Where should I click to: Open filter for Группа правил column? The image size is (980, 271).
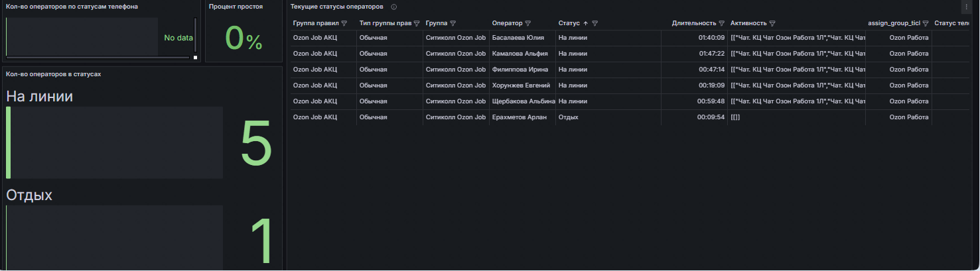pyautogui.click(x=344, y=23)
